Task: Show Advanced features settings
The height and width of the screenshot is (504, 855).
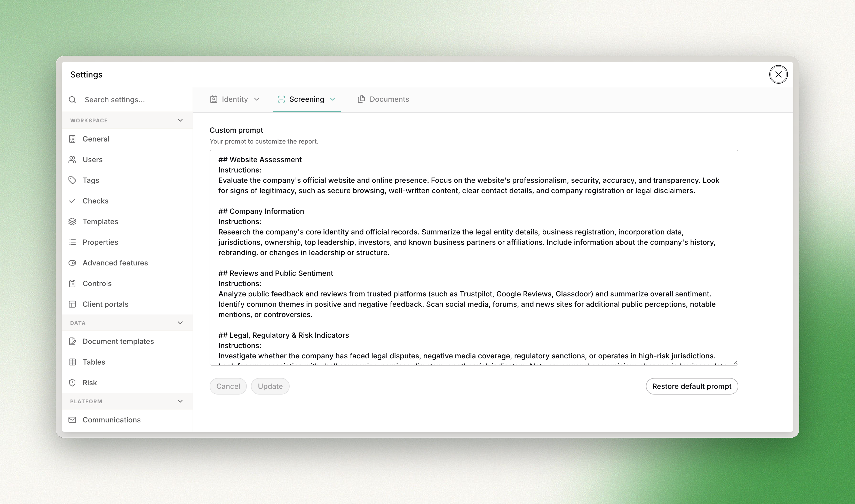Action: 127,263
